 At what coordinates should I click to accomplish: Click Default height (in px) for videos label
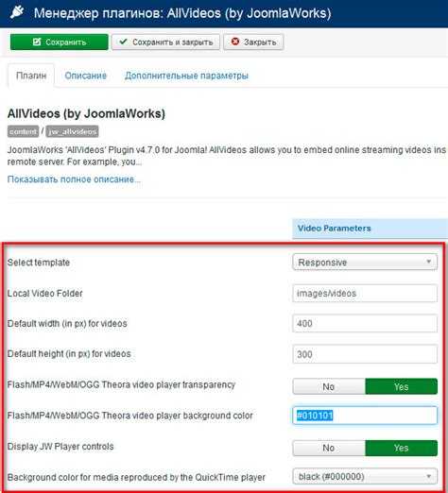[69, 354]
